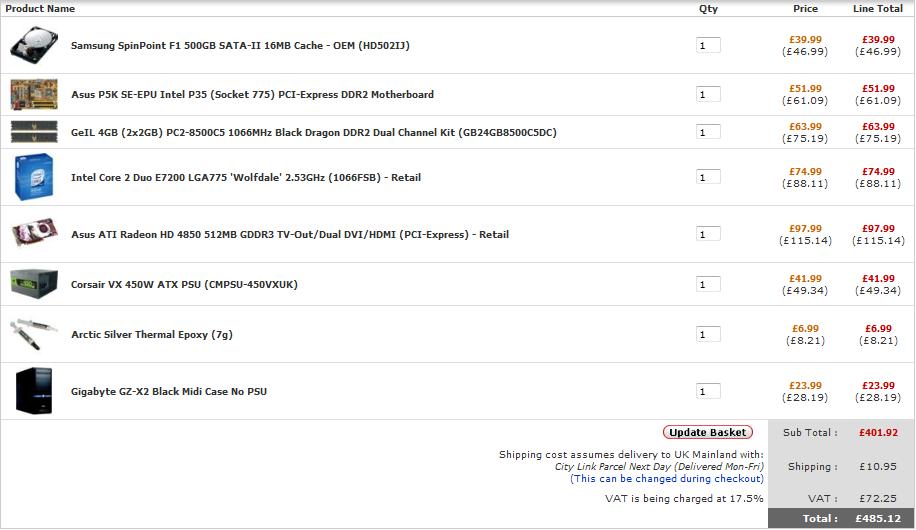Focus the quantity field for GeIL 4GB RAM
The height and width of the screenshot is (530, 916).
[x=708, y=132]
